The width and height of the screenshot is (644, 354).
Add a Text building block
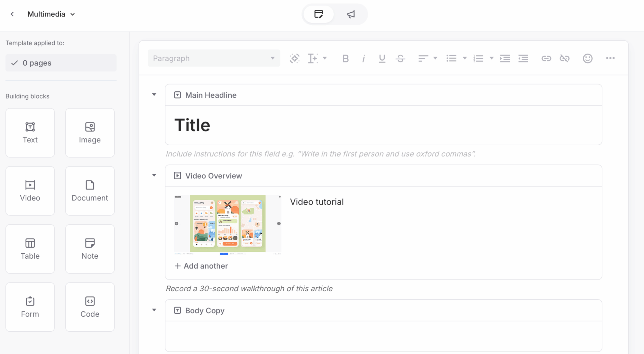(x=30, y=133)
